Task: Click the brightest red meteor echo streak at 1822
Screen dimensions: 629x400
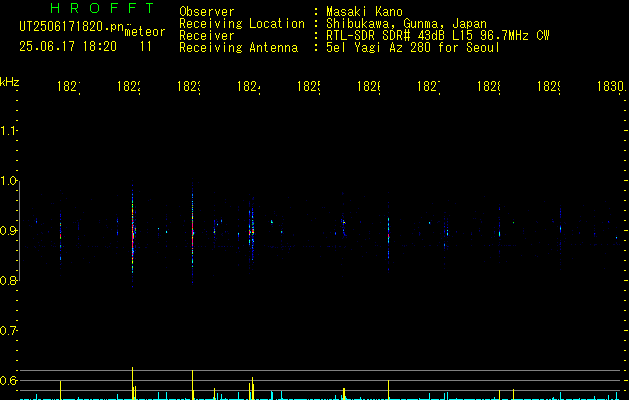Action: coord(132,235)
